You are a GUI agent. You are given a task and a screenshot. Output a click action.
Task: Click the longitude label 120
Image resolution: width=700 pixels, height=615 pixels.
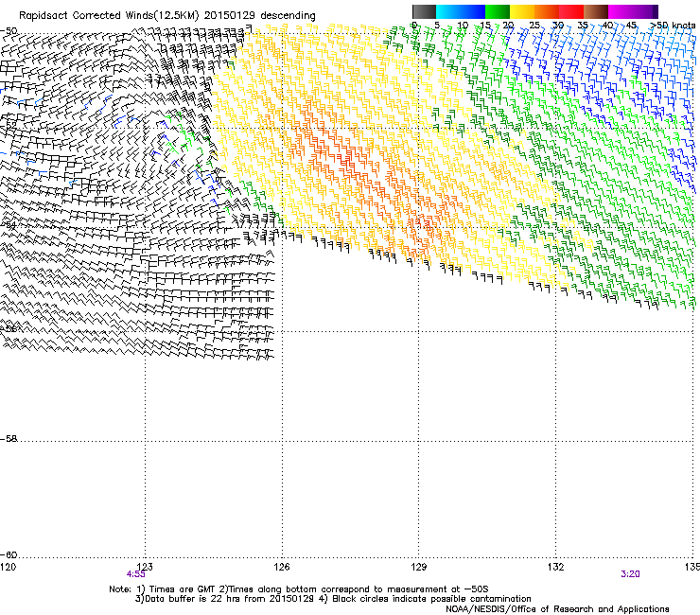tap(8, 567)
